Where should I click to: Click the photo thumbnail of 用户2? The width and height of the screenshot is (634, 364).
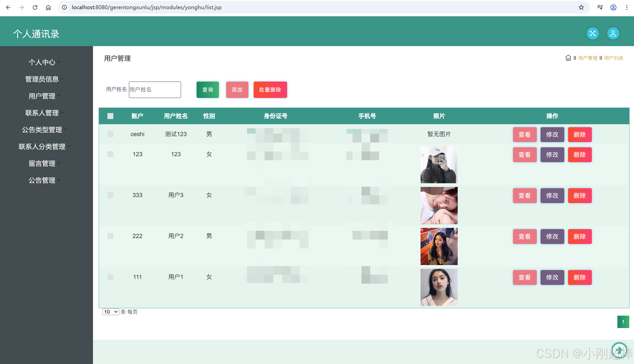click(439, 246)
